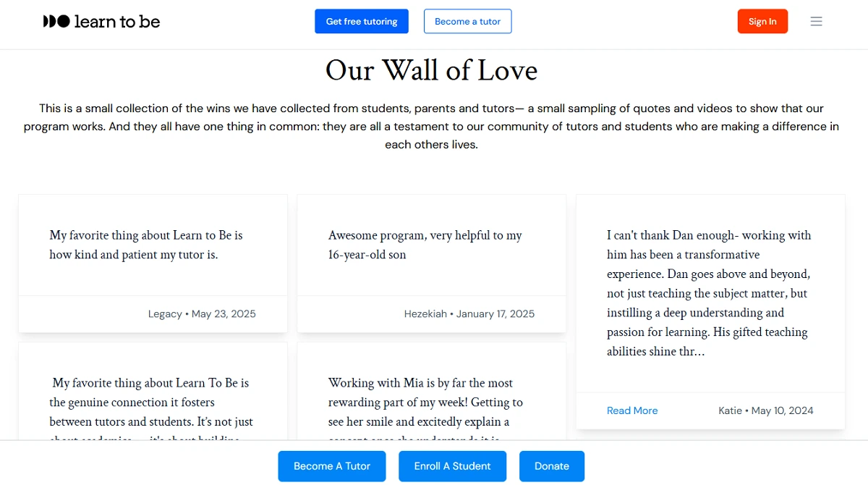Screen dimensions: 868x485
Task: Open Read More on Katie's testimonial
Action: coord(632,410)
